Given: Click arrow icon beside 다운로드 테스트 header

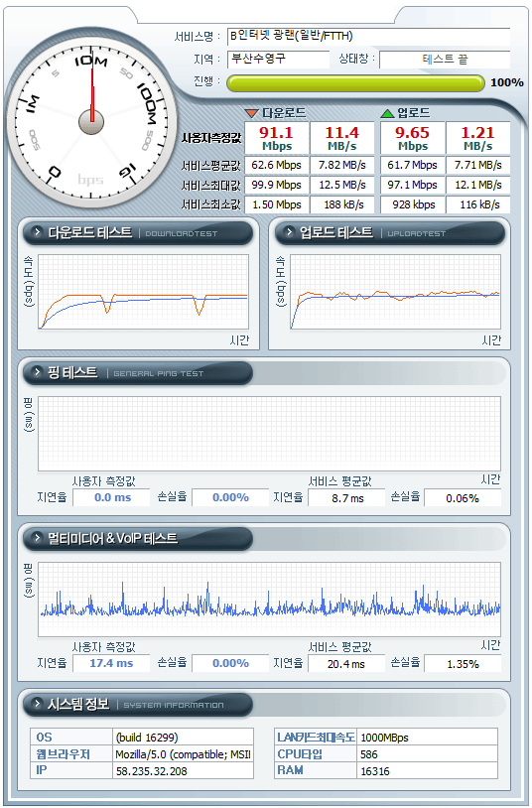Looking at the screenshot, I should tap(37, 232).
